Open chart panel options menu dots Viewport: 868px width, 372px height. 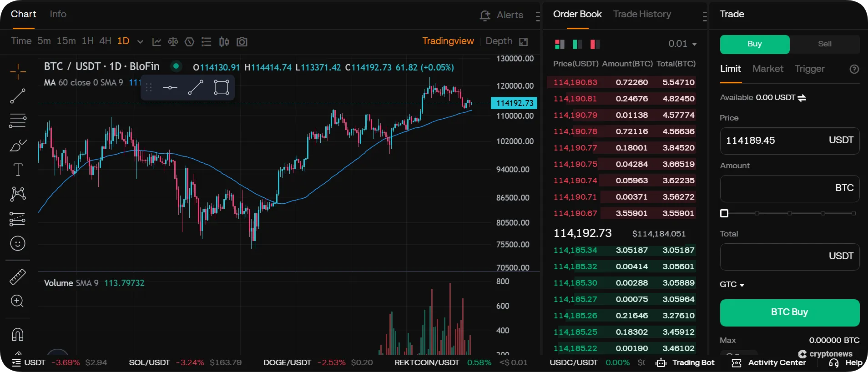coord(538,17)
